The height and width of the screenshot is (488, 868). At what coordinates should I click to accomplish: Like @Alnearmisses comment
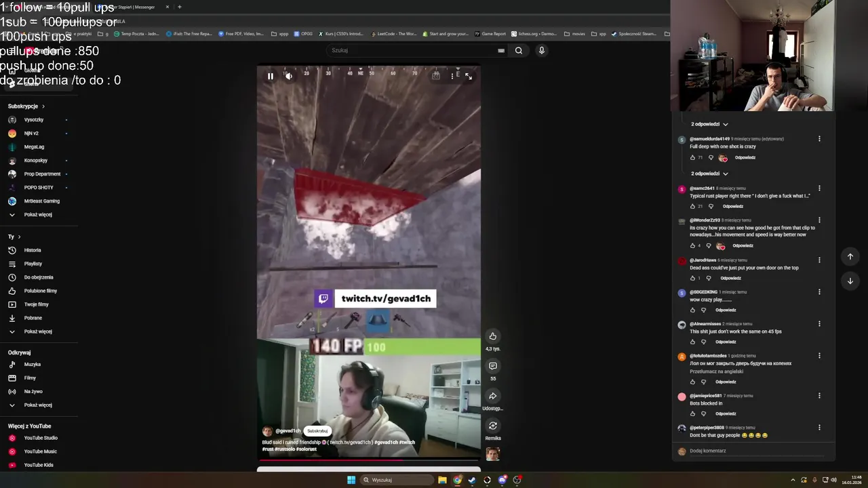(692, 342)
